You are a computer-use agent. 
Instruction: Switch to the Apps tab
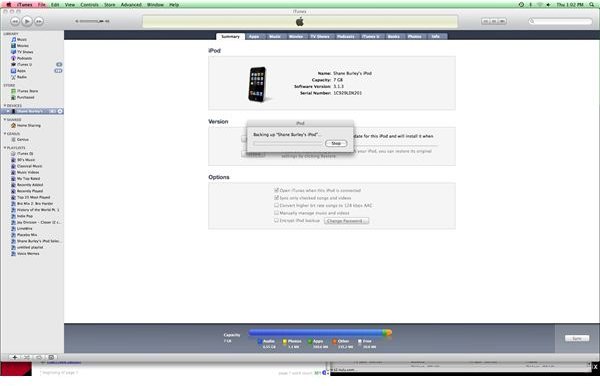tap(254, 36)
